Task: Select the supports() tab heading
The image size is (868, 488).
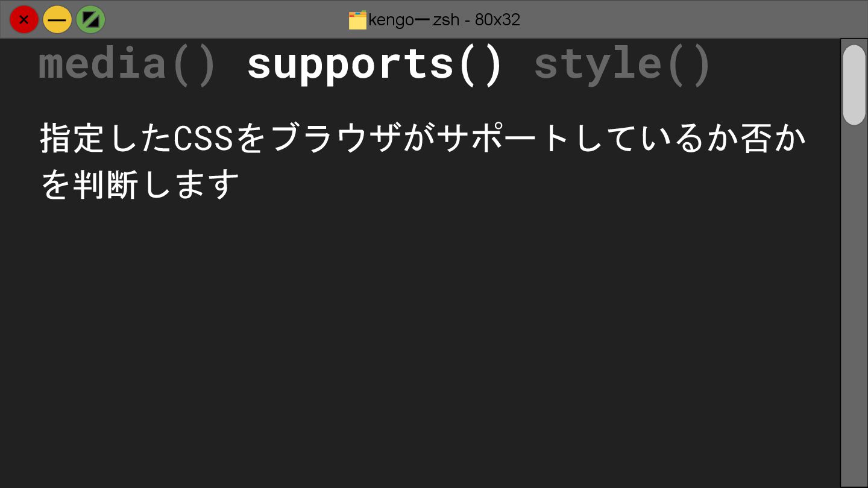Action: (375, 64)
